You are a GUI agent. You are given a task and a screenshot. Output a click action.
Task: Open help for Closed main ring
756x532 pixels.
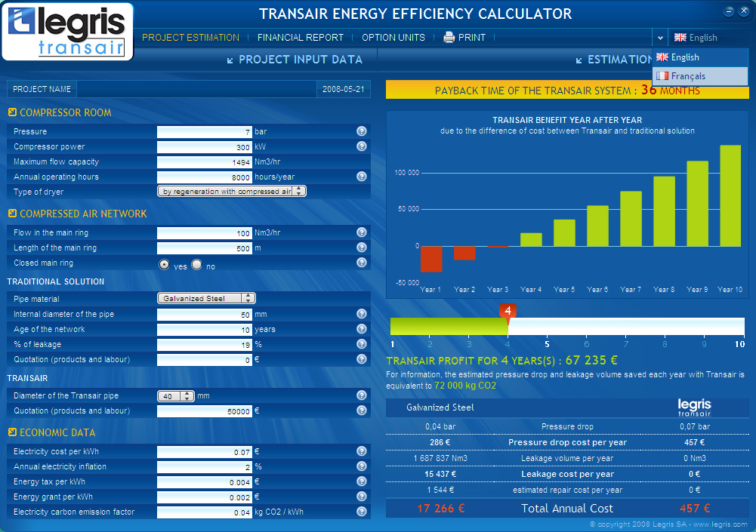pos(362,263)
